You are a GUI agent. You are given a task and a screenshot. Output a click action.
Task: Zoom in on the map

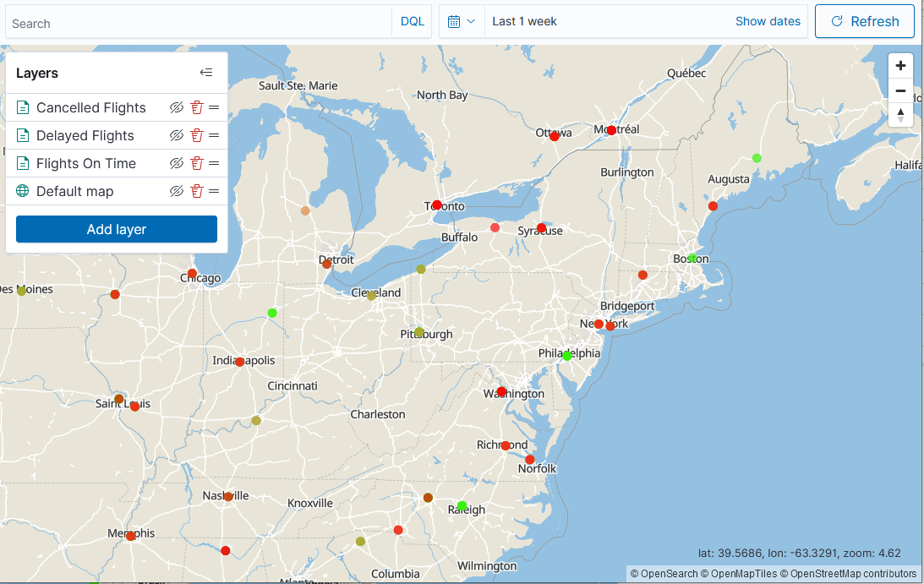point(900,65)
